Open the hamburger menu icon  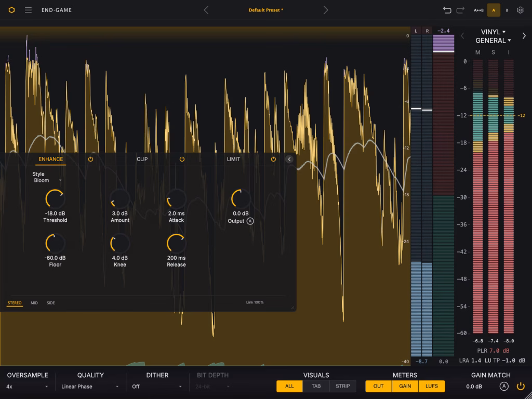(x=28, y=10)
